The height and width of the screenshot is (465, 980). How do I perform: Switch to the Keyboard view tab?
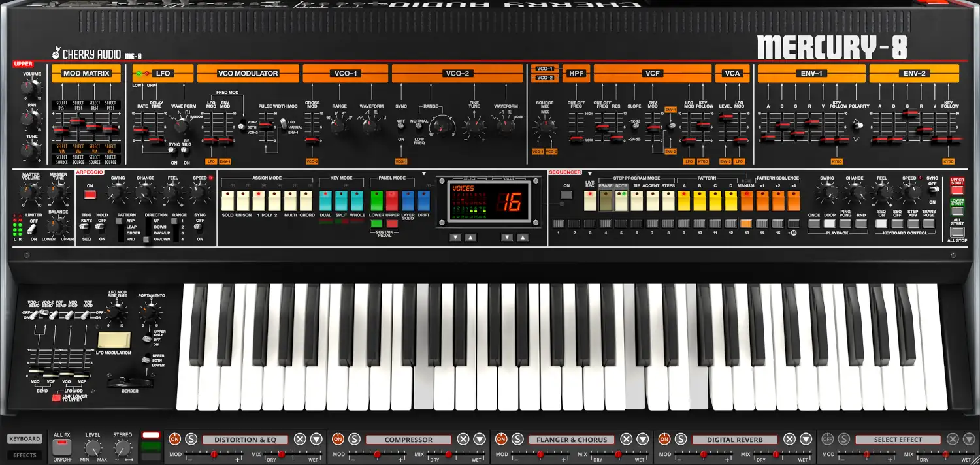(x=25, y=439)
